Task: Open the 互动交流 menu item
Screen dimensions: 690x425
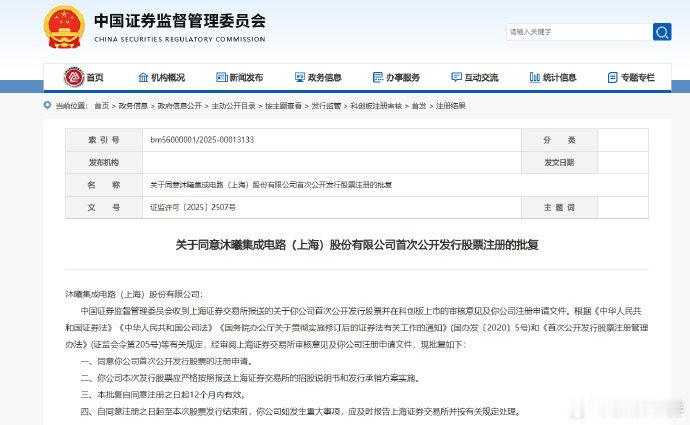Action: [x=481, y=77]
